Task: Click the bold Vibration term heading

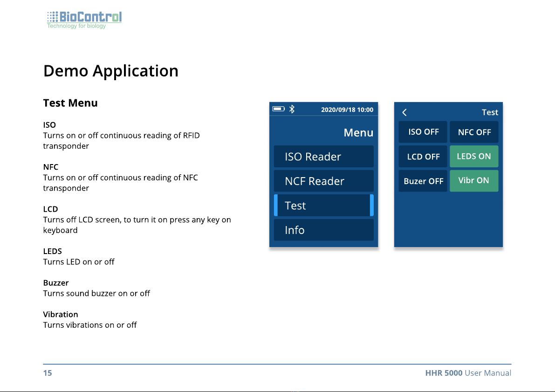Action: pos(61,315)
